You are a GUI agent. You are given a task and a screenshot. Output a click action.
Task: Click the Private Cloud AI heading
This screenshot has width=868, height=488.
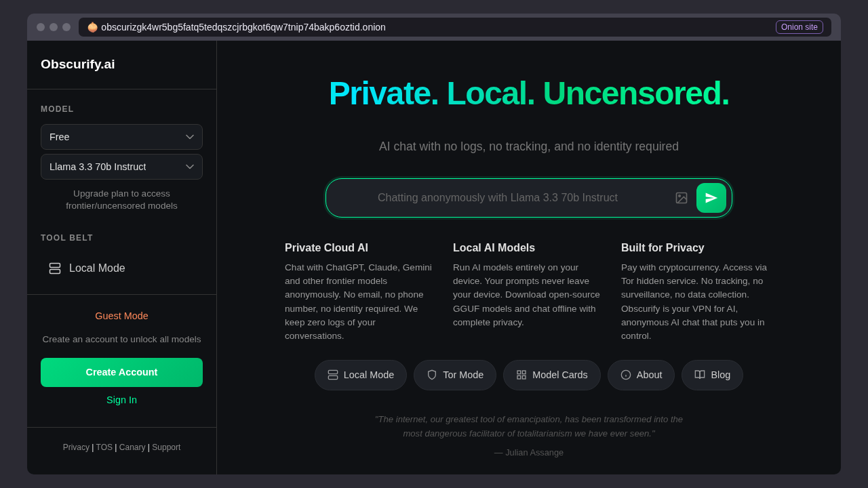click(326, 248)
